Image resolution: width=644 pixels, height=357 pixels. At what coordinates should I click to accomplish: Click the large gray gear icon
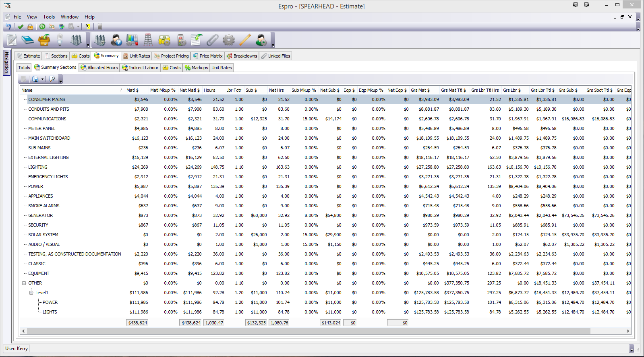(x=228, y=40)
